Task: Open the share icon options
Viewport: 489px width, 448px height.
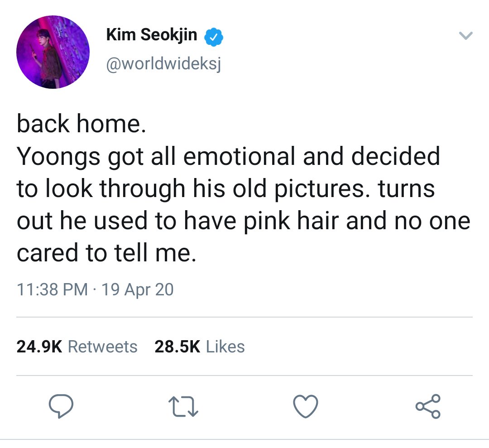Action: coord(428,406)
